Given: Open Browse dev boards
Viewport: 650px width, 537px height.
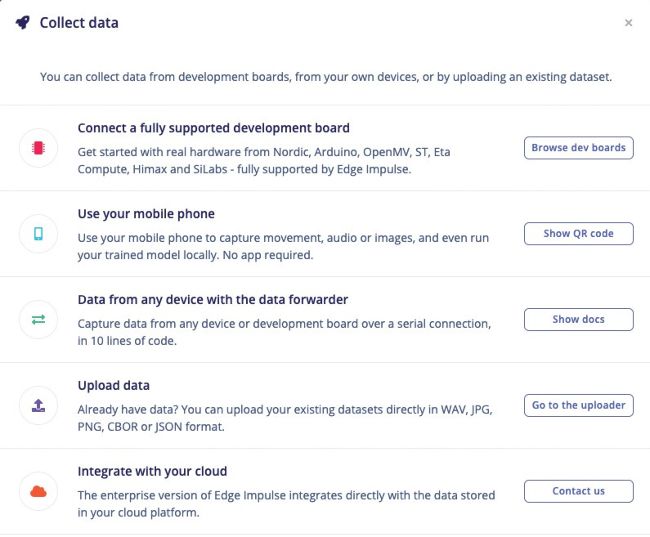Looking at the screenshot, I should pos(579,148).
